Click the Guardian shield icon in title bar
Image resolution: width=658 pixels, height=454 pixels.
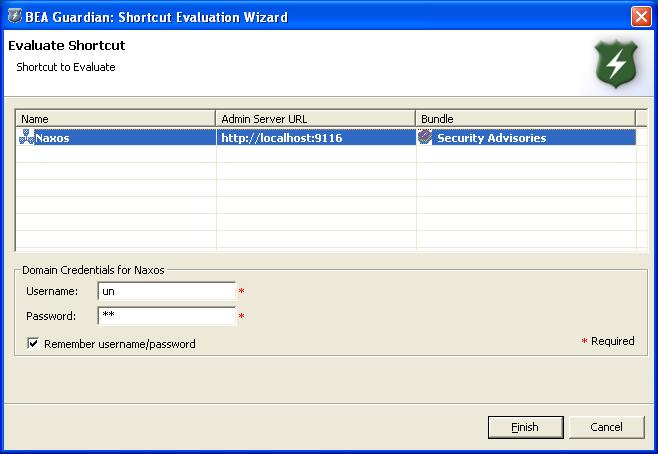15,16
